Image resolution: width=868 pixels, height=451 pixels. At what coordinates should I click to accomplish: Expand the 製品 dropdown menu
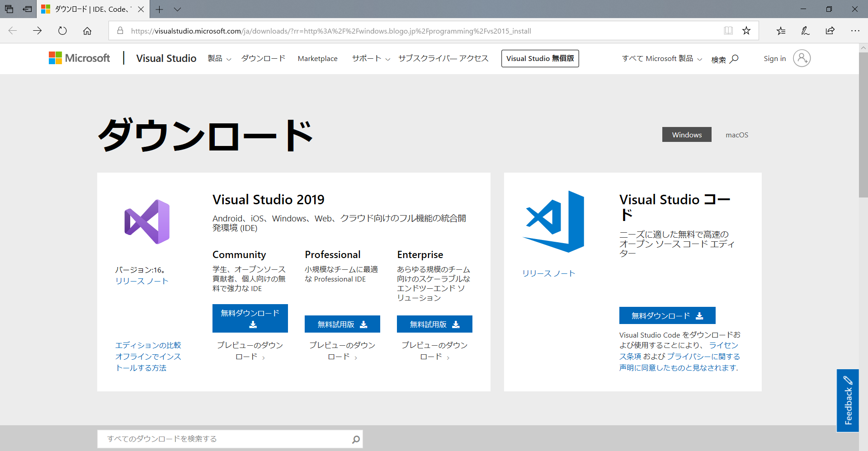click(x=219, y=59)
